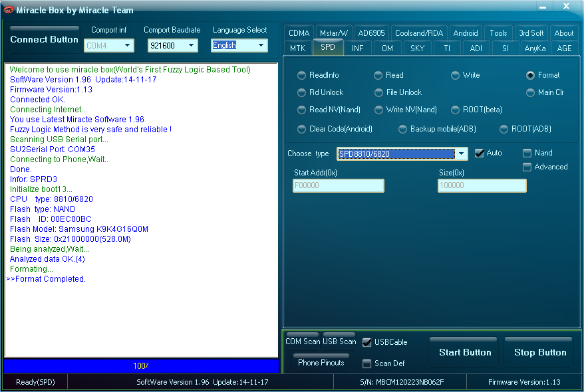
Task: Open the SI tab
Action: coord(506,49)
